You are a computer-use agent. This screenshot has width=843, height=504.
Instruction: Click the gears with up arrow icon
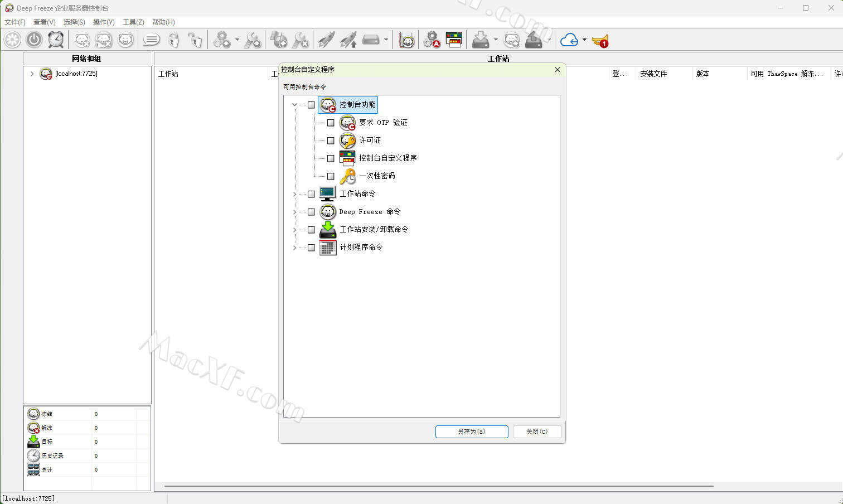(x=222, y=40)
